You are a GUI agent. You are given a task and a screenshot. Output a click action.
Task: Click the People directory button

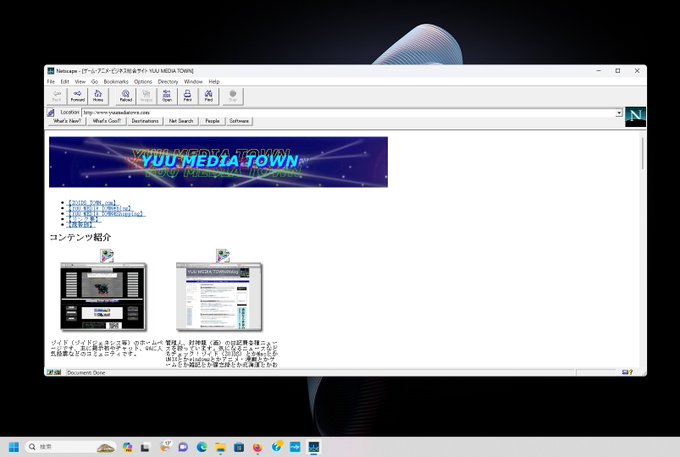point(212,121)
